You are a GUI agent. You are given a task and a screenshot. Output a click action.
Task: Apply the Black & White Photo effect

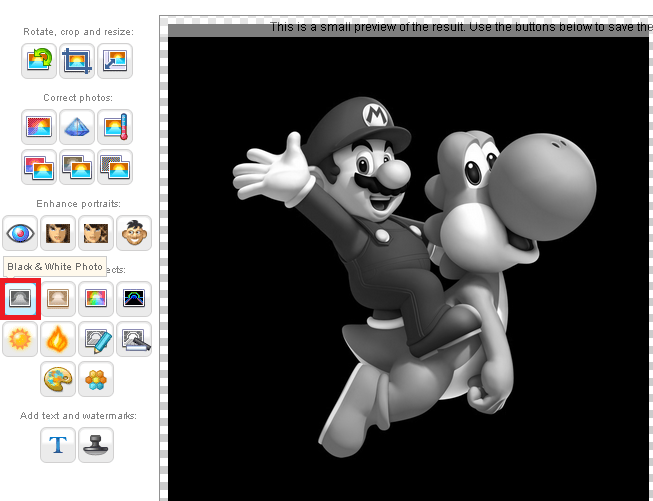point(20,299)
